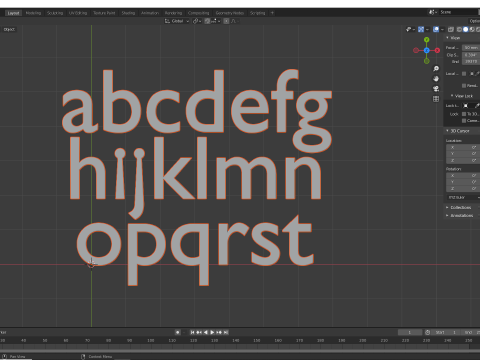This screenshot has width=480, height=360.
Task: Click the red X axis on the navigation gizmo
Action: (x=437, y=50)
